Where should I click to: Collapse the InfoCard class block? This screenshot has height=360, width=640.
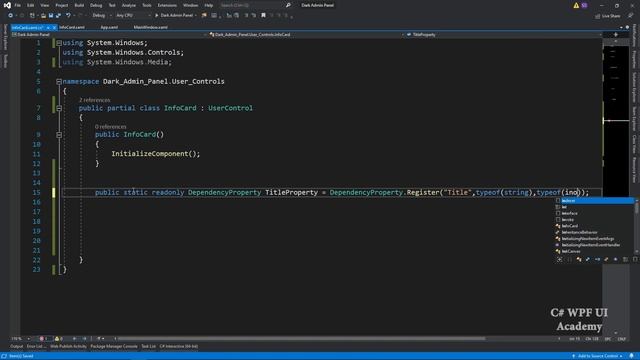point(59,108)
